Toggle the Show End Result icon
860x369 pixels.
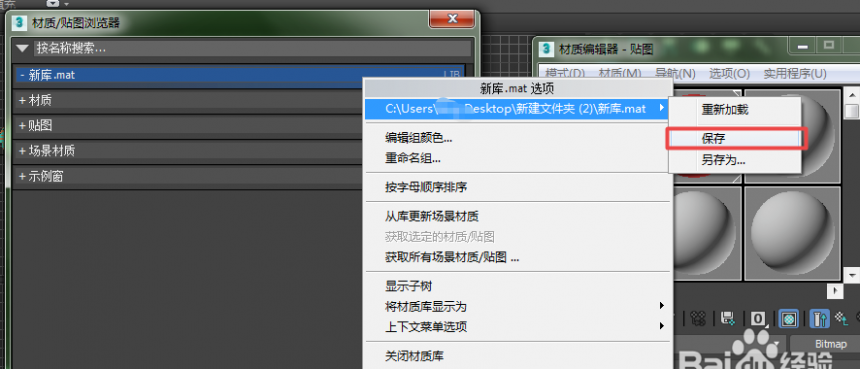pos(819,318)
